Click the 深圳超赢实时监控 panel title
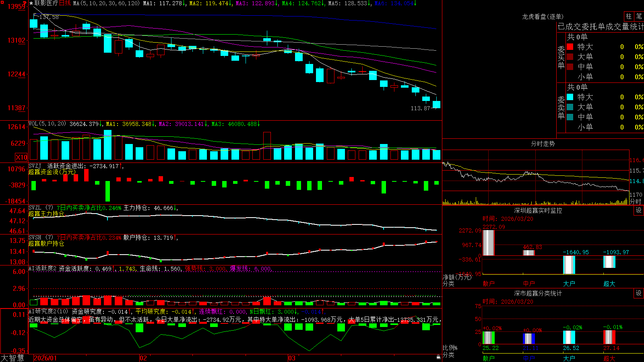Screen dimensions: 644x362 coord(538,210)
